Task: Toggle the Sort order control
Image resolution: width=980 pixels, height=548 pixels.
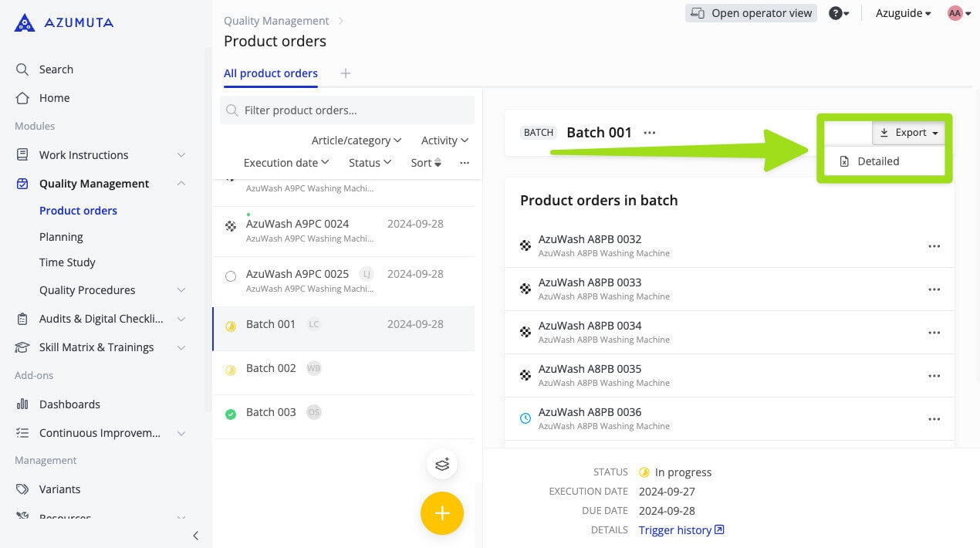Action: tap(426, 163)
